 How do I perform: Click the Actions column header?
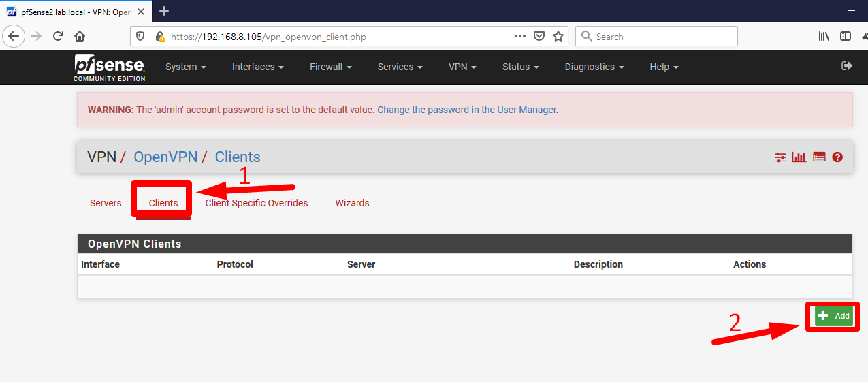click(x=750, y=264)
